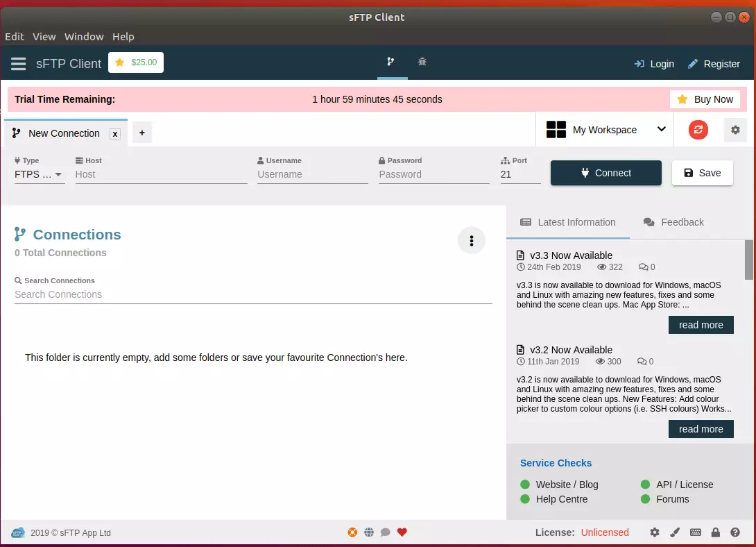Switch to the Feedback tab
The height and width of the screenshot is (547, 756).
coord(673,222)
